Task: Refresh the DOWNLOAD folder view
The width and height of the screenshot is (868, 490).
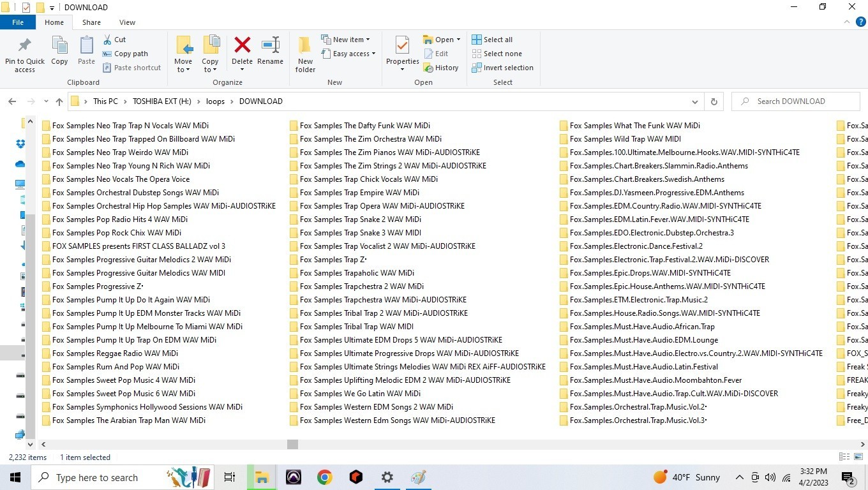Action: [x=714, y=101]
